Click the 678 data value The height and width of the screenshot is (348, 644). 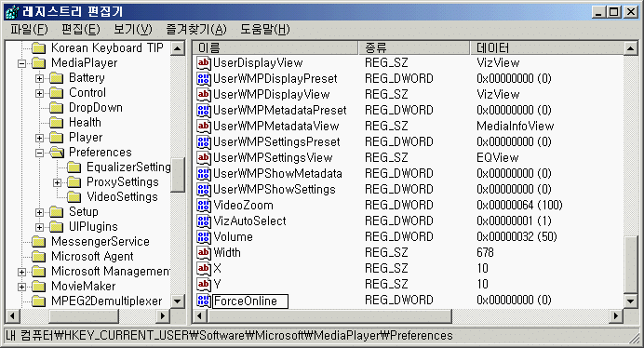(x=485, y=253)
